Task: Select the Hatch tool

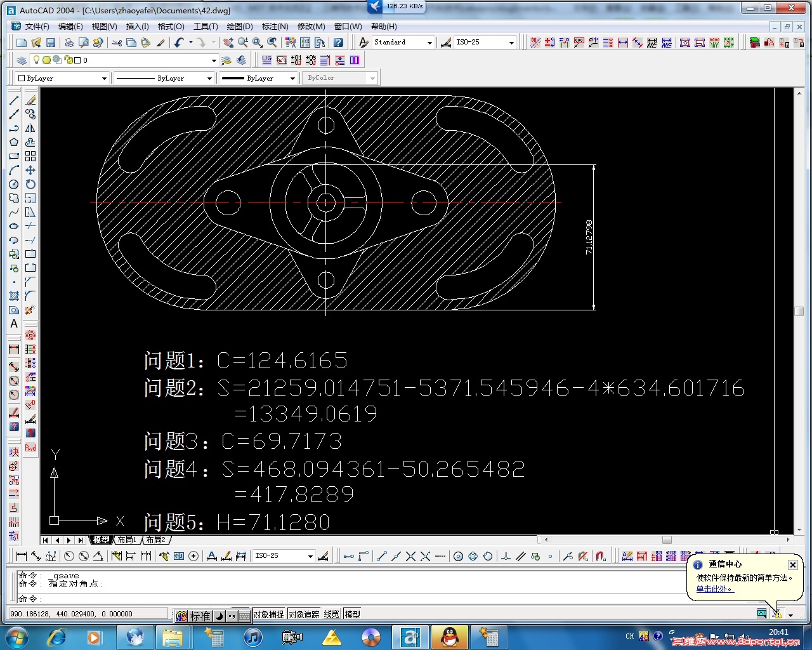Action: pyautogui.click(x=14, y=296)
